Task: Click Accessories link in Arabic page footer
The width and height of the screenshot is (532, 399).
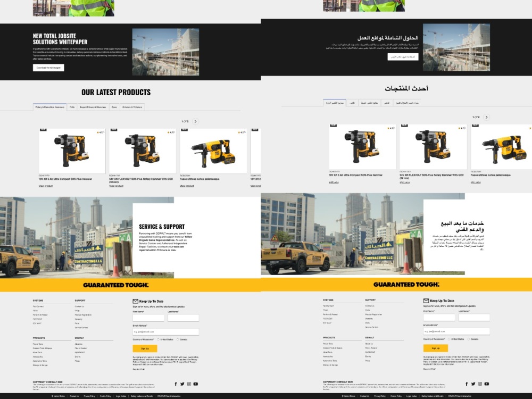Action: pyautogui.click(x=328, y=356)
